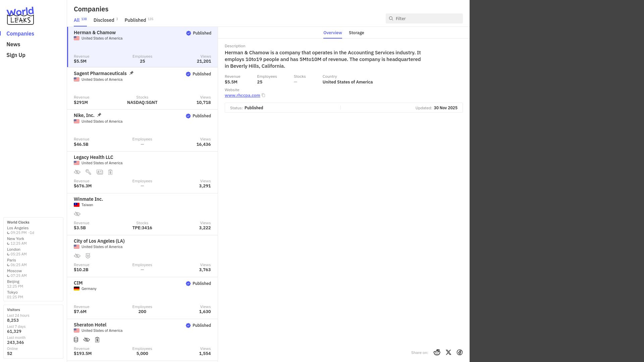
Task: Click the Germany flag under CIM
Action: (x=77, y=289)
